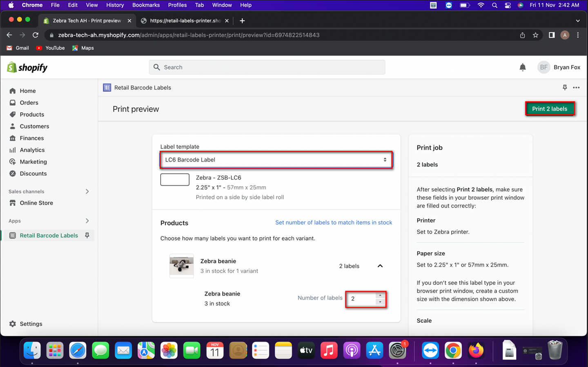
Task: Open System Preferences from the Dock
Action: point(397,350)
